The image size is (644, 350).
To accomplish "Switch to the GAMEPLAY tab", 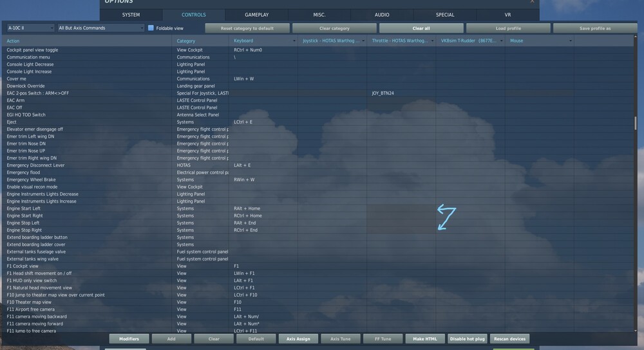I will point(257,15).
